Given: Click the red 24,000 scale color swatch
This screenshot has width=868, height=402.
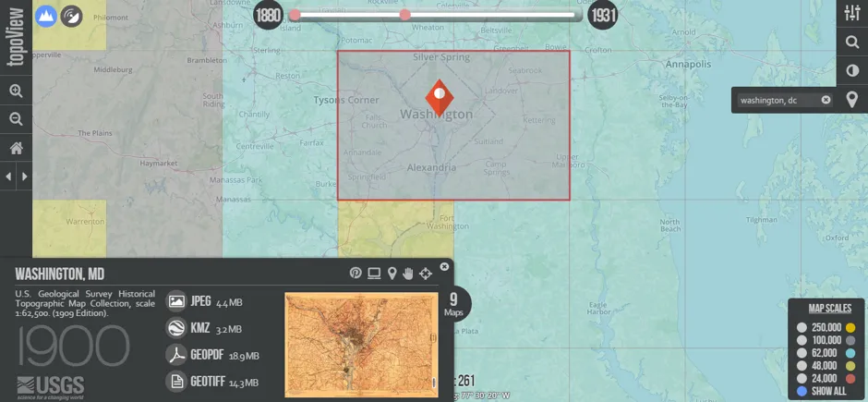Looking at the screenshot, I should point(850,379).
